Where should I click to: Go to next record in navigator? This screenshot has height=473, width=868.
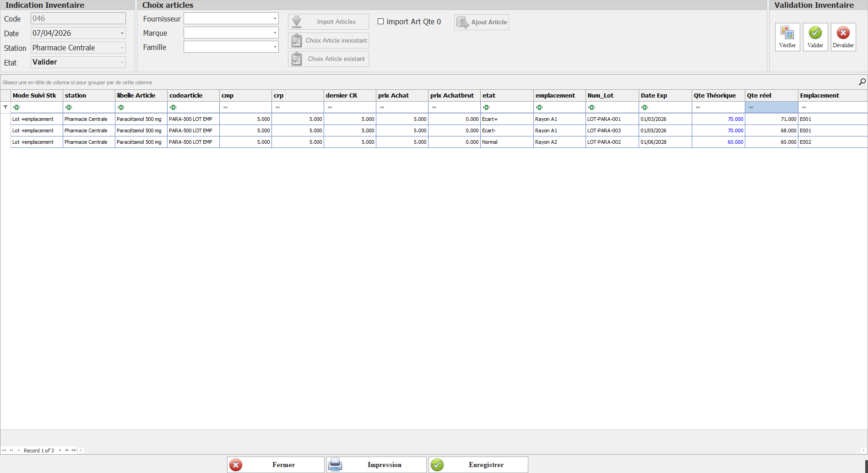point(60,450)
